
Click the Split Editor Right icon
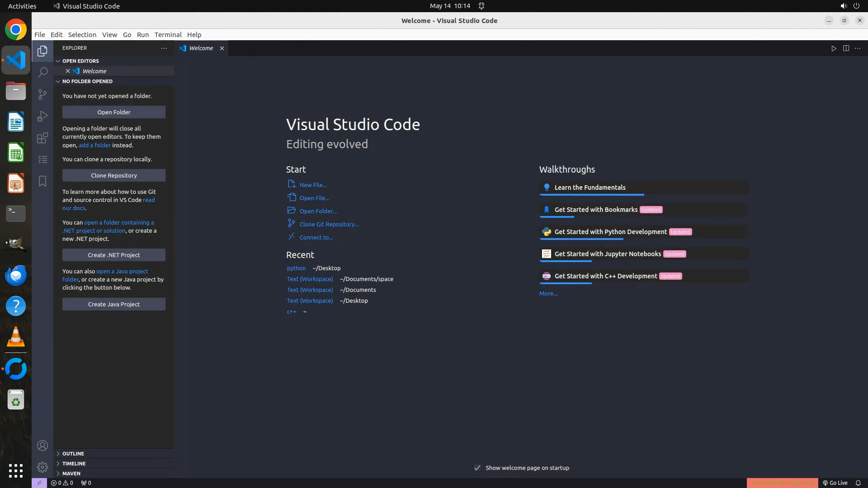click(x=846, y=48)
